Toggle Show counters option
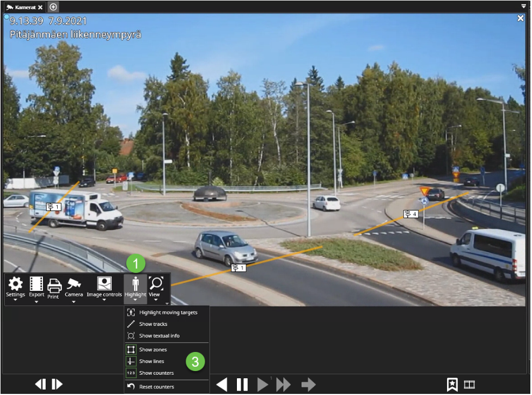This screenshot has height=395, width=532. [156, 373]
